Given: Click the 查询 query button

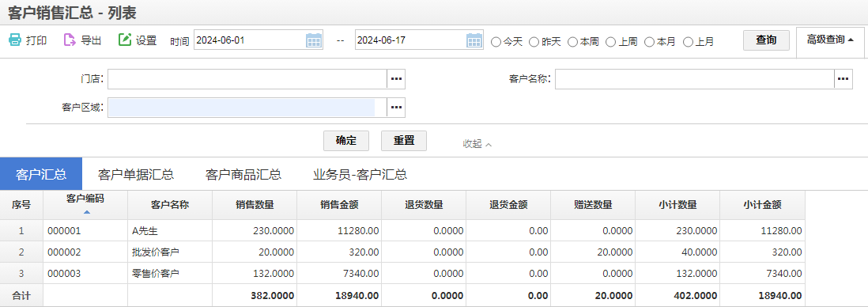Looking at the screenshot, I should tap(766, 40).
